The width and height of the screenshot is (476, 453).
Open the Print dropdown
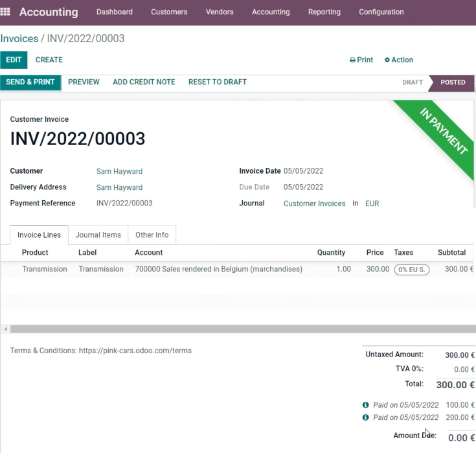click(361, 60)
